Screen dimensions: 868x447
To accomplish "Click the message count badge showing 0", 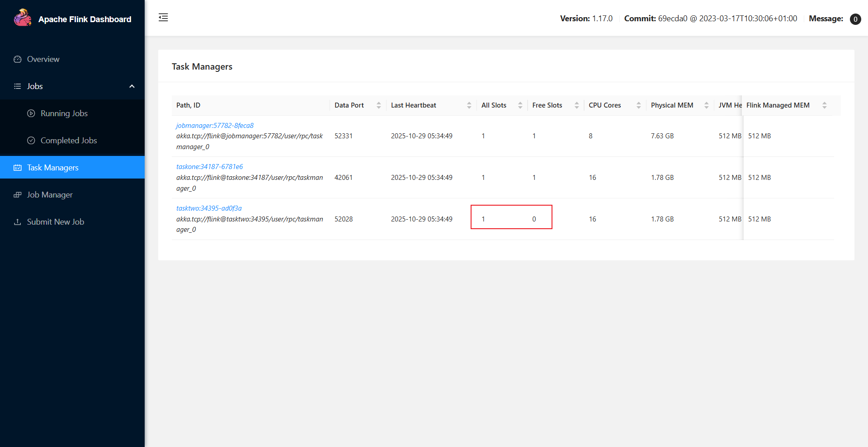I will pos(855,19).
